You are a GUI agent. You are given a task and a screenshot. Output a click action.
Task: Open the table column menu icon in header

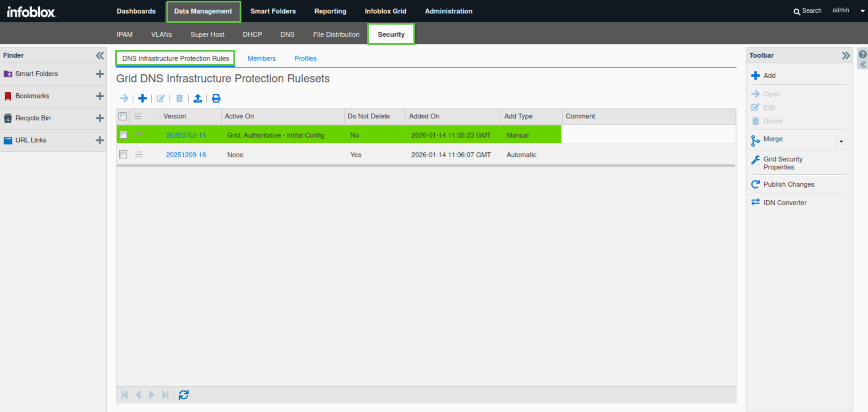point(138,117)
